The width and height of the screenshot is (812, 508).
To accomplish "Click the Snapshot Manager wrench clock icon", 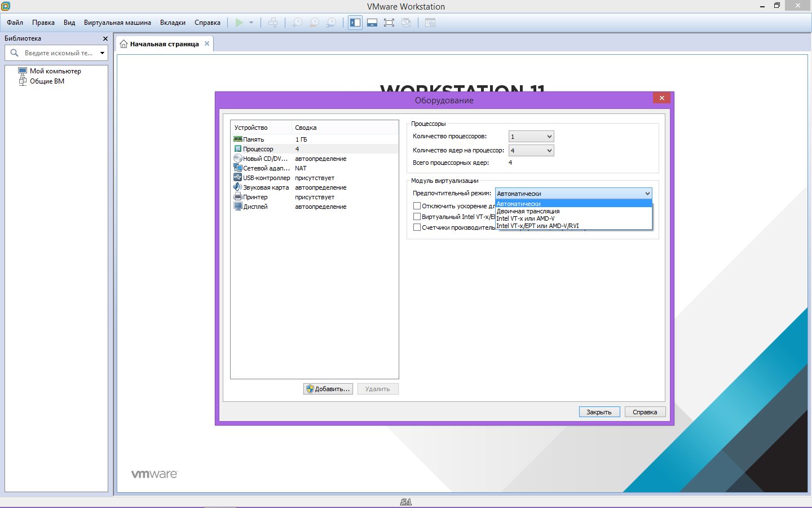I will [332, 23].
